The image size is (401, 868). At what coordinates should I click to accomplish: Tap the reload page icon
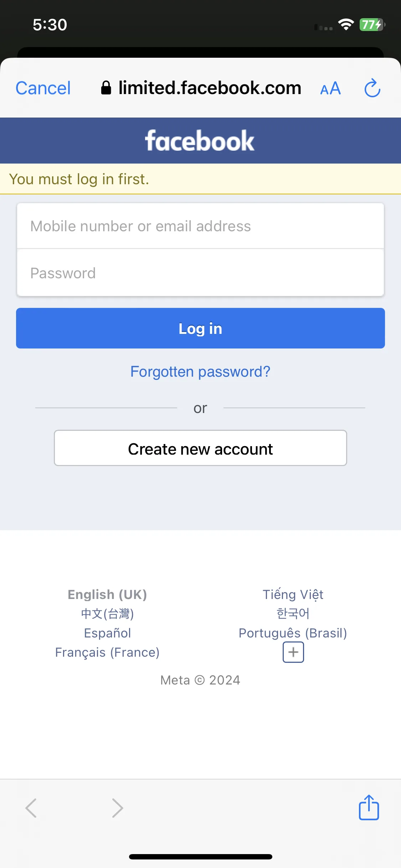coord(372,88)
